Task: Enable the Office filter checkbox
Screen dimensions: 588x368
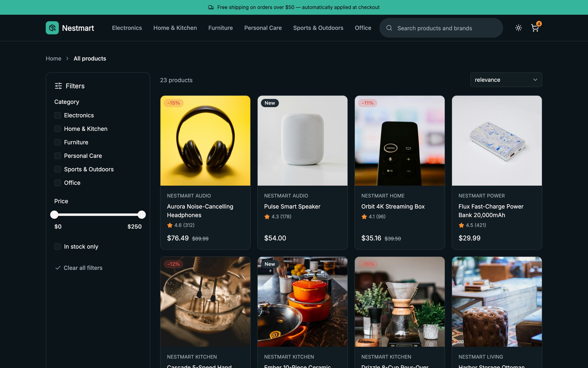Action: coord(58,183)
